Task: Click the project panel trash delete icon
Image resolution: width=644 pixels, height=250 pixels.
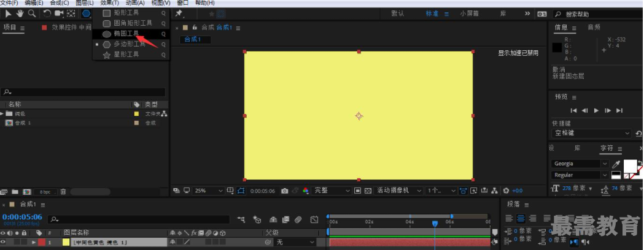Action: [x=63, y=191]
